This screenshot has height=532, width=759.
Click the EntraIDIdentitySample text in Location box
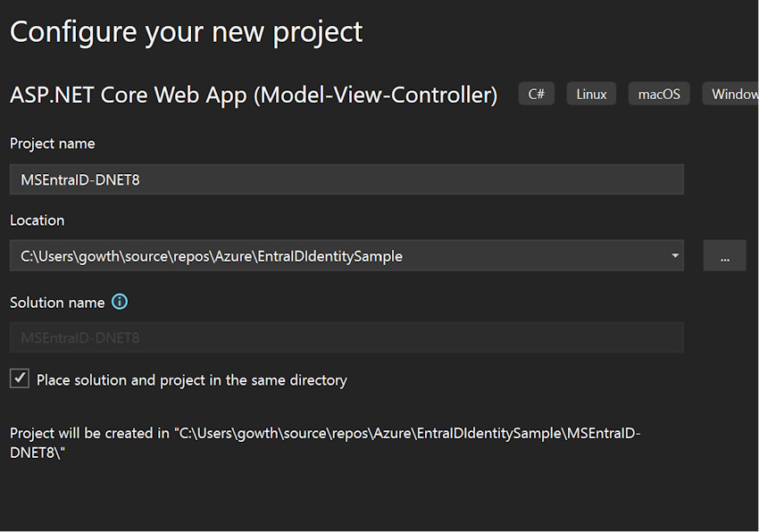click(x=329, y=256)
